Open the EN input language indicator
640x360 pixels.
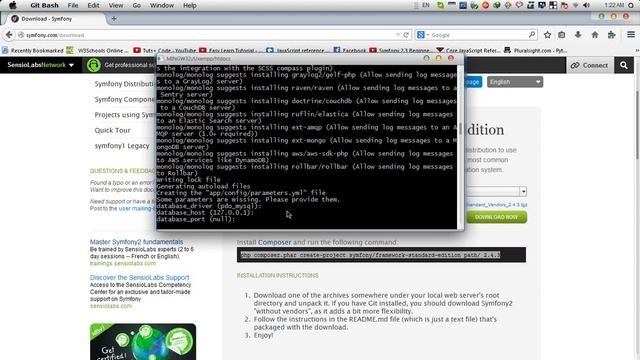(x=425, y=5)
